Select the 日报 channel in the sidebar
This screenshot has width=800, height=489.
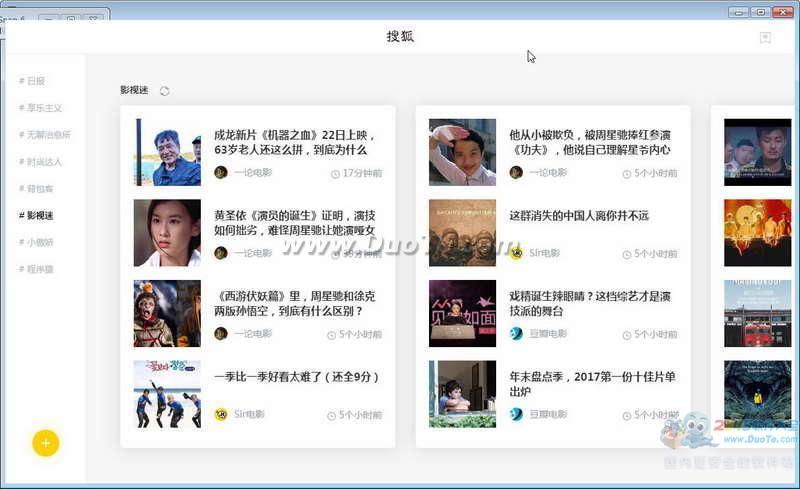pos(36,81)
